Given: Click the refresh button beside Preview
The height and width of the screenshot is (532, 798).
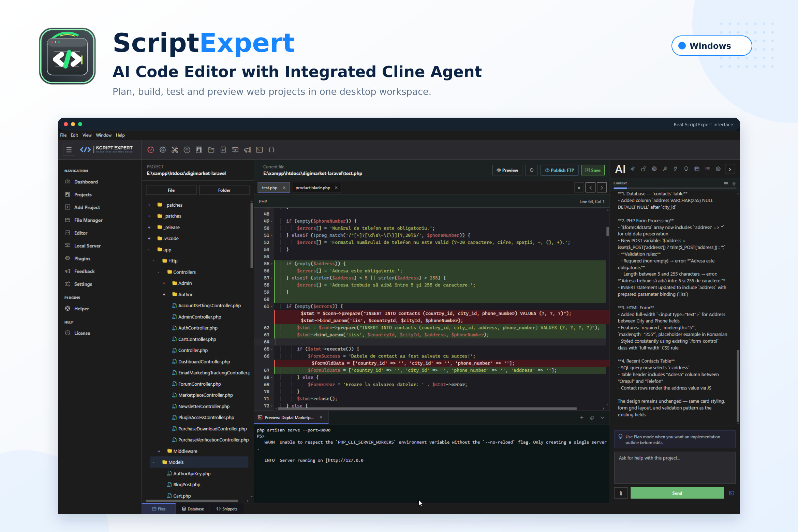Looking at the screenshot, I should click(531, 170).
